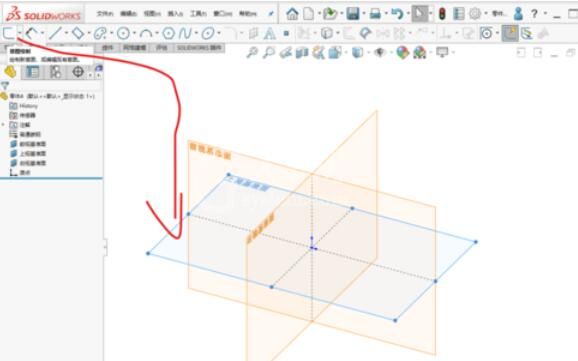Click the Rebuild traffic light icon
The width and height of the screenshot is (578, 361).
pos(442,14)
